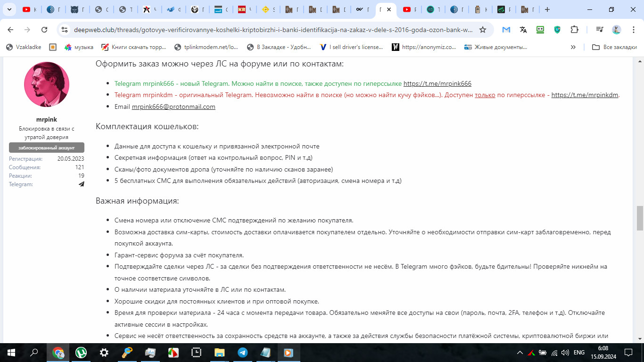644x362 pixels.
Task: Open Windows taskbar search
Action: (x=34, y=352)
